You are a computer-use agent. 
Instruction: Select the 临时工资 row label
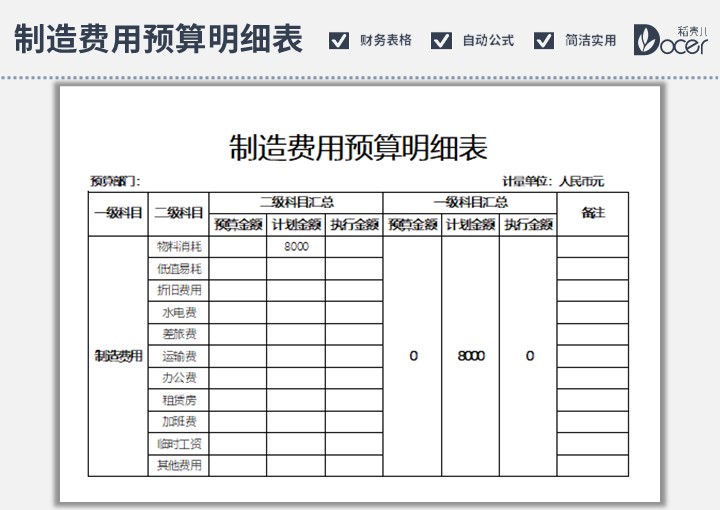point(178,443)
